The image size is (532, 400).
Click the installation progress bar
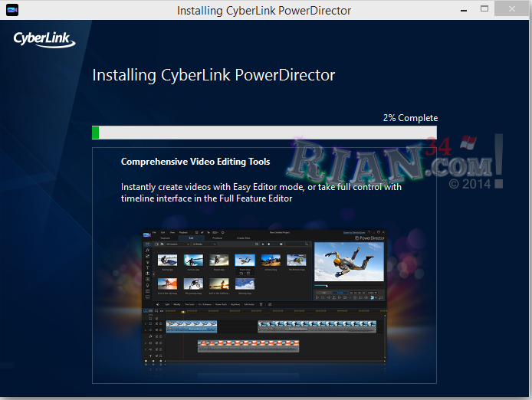click(264, 133)
